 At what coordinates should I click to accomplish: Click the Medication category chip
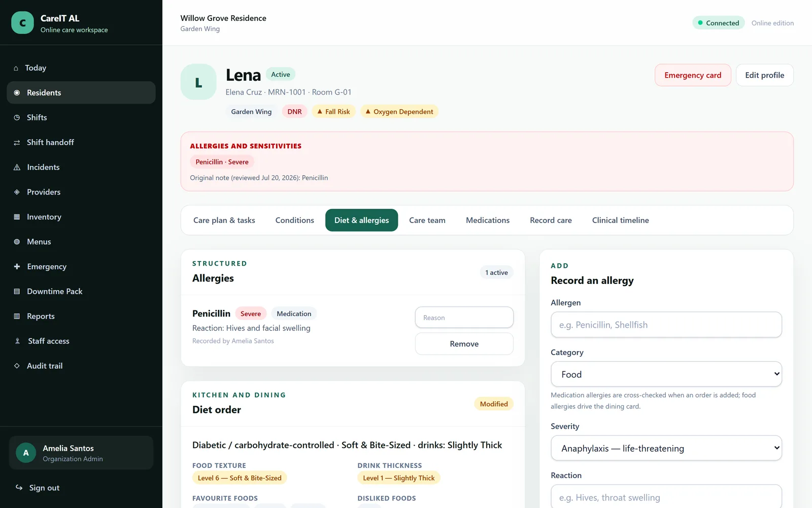(x=294, y=313)
